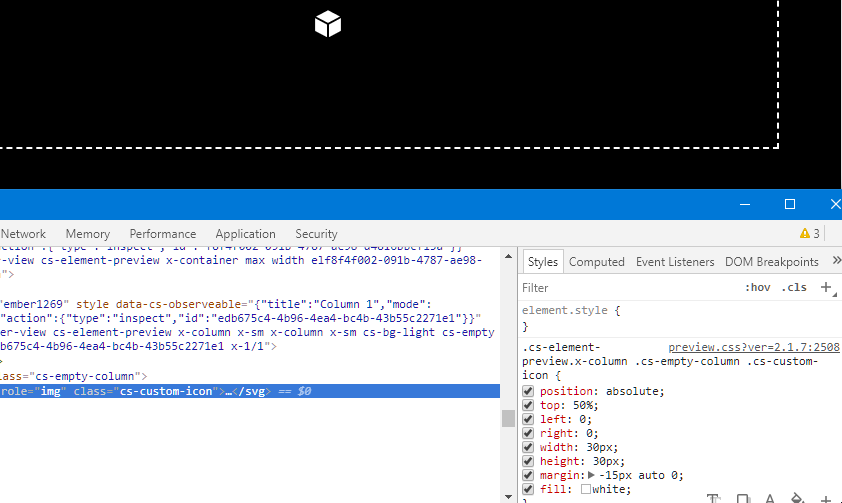842x503 pixels.
Task: Expand the collapsed svg ellipsis
Action: pos(229,391)
